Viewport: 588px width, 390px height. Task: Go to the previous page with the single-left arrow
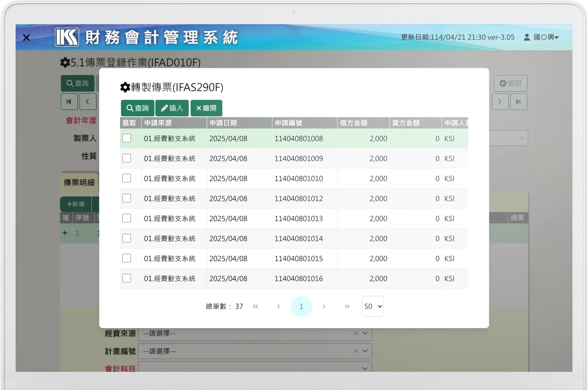click(x=278, y=306)
